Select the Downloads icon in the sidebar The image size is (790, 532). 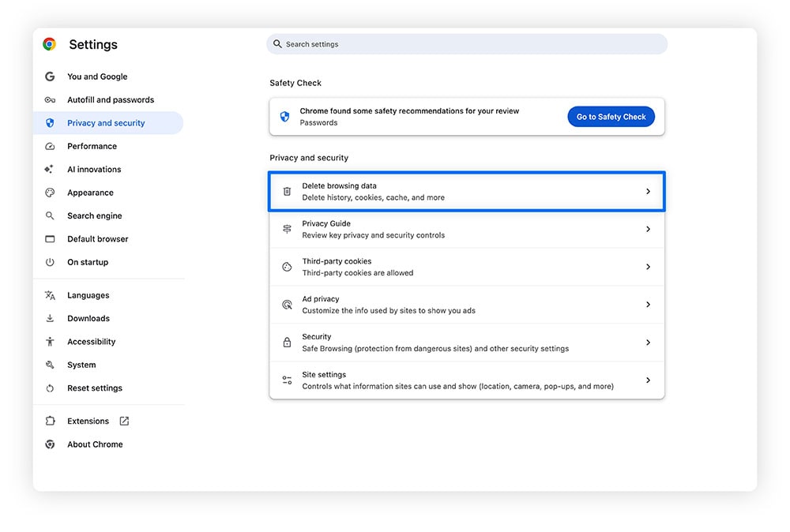(x=50, y=318)
